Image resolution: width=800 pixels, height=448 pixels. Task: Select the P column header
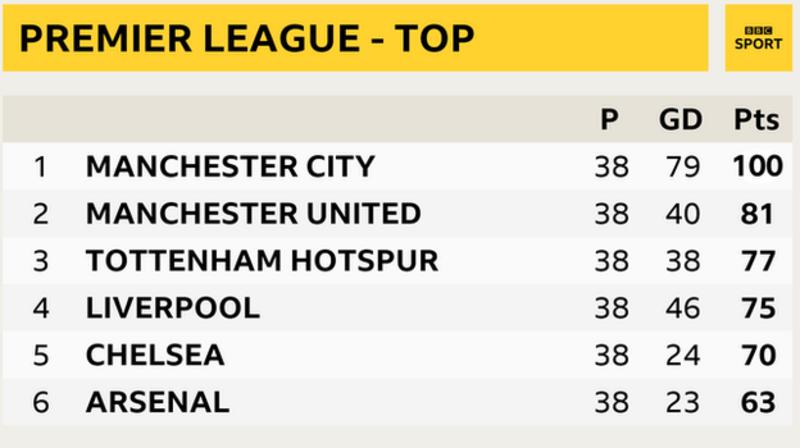point(609,119)
